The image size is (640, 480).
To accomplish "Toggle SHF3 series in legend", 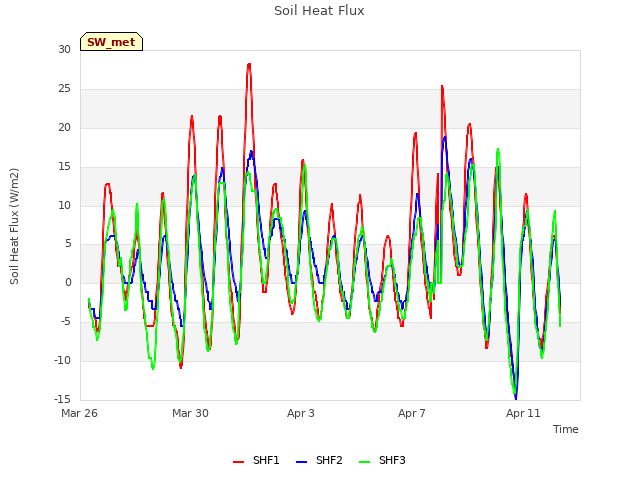I will (382, 460).
